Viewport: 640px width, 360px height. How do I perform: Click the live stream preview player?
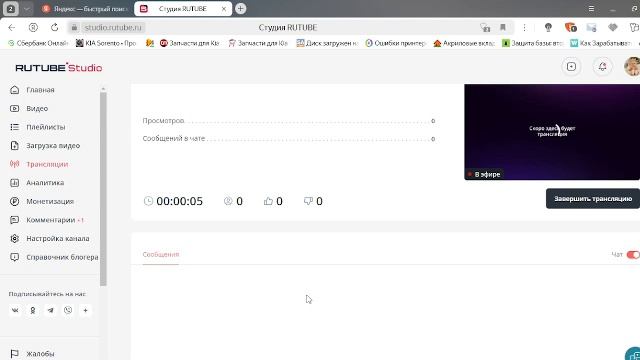pos(552,132)
